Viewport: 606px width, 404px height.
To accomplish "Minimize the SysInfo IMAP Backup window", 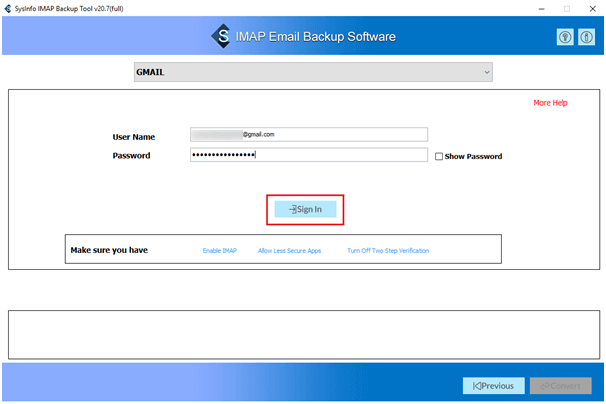I will click(541, 9).
